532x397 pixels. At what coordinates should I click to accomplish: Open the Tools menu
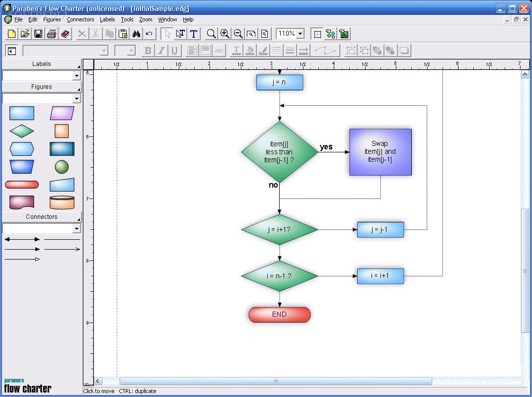[x=127, y=19]
